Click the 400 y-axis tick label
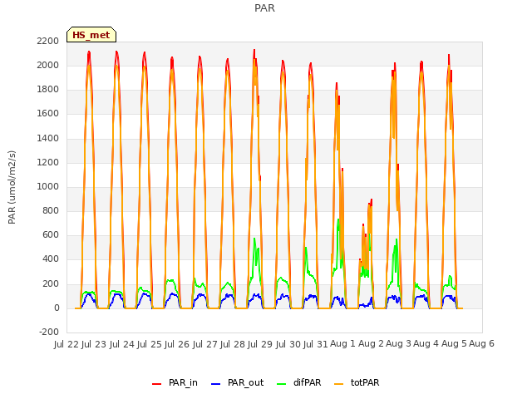532x399 pixels. [x=51, y=259]
